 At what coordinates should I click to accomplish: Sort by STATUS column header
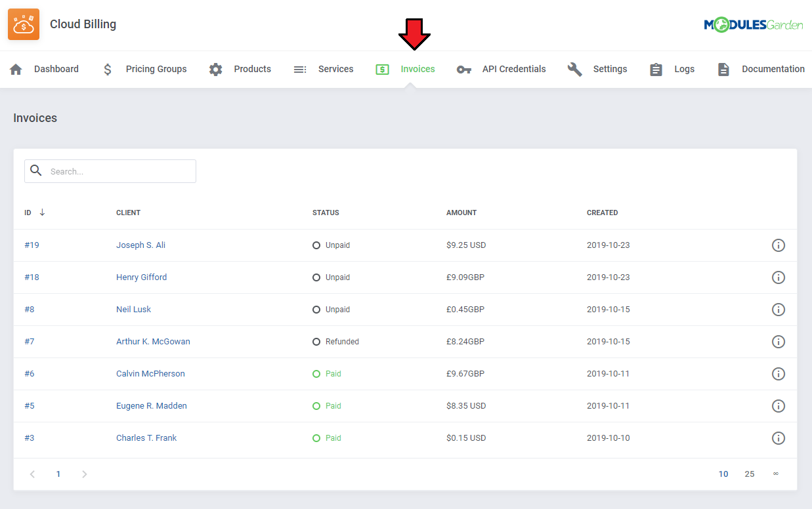[x=326, y=213]
